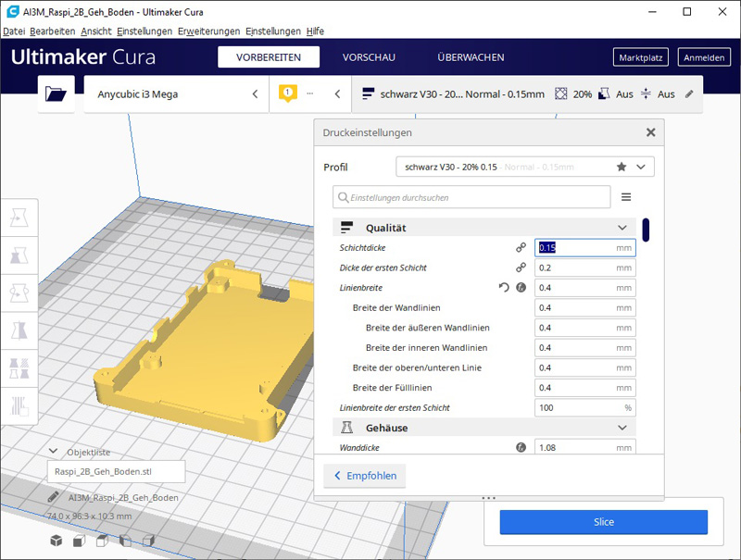Switch to right side view cube icon

[148, 541]
